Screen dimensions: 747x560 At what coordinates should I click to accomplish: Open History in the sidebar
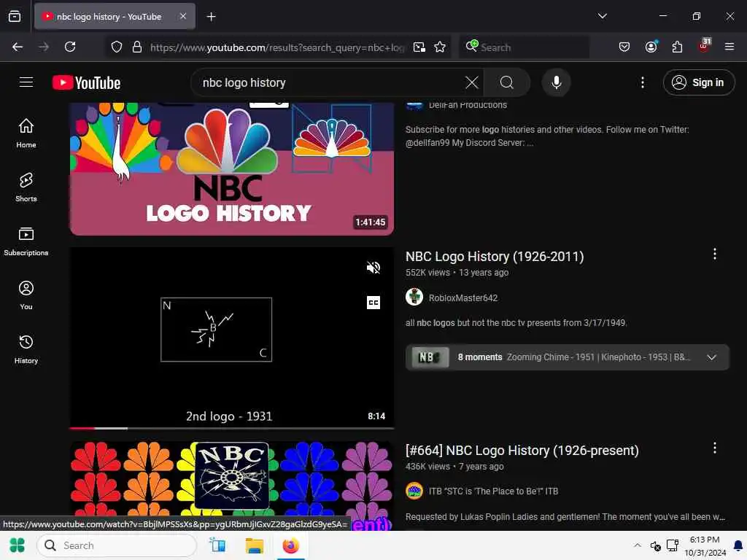[x=26, y=349]
